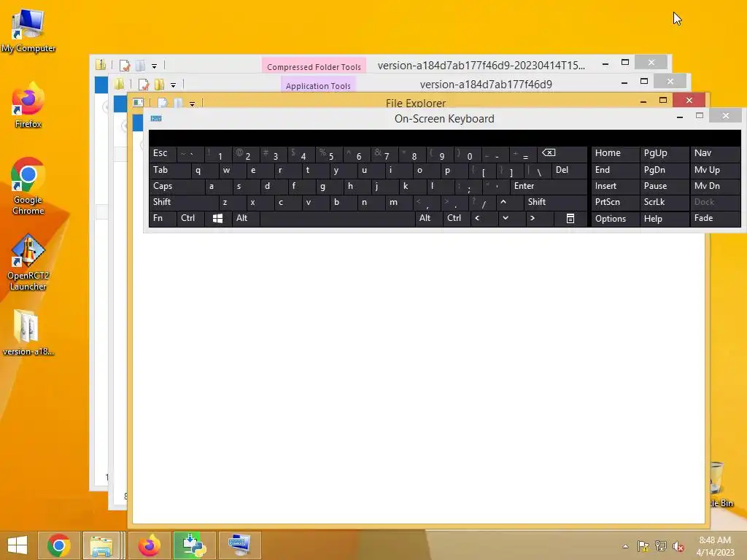747x560 pixels.
Task: Open keyboard Options
Action: tap(615, 219)
